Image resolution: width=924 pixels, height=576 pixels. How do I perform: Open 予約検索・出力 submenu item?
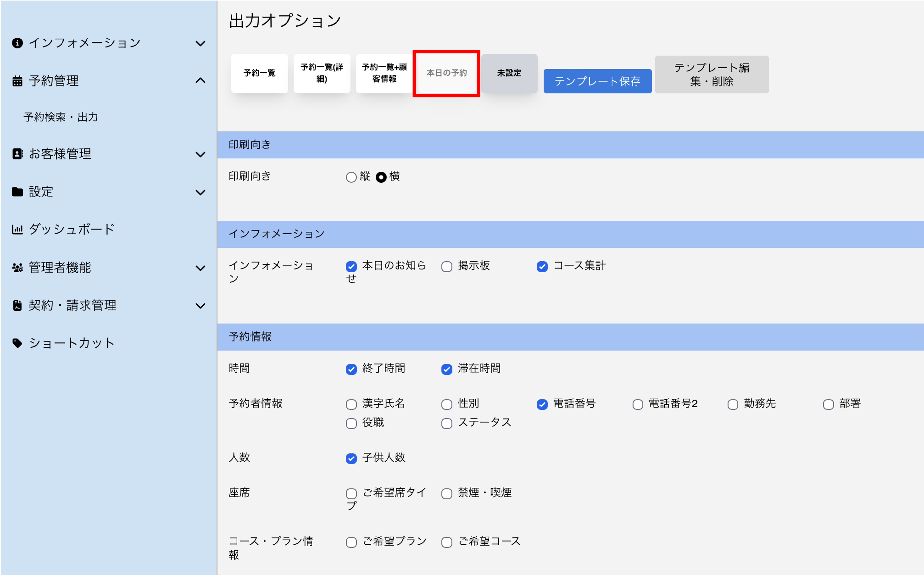[x=61, y=117]
